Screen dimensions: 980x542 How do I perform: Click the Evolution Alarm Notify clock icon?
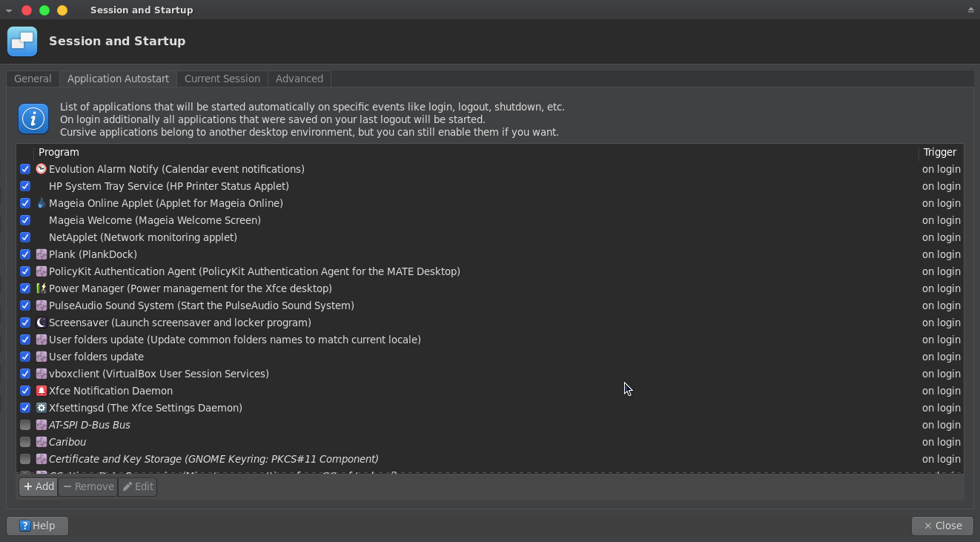42,169
